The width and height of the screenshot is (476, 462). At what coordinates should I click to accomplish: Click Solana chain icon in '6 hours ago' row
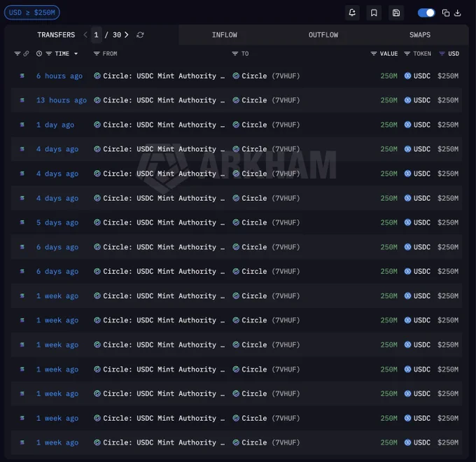pyautogui.click(x=22, y=76)
